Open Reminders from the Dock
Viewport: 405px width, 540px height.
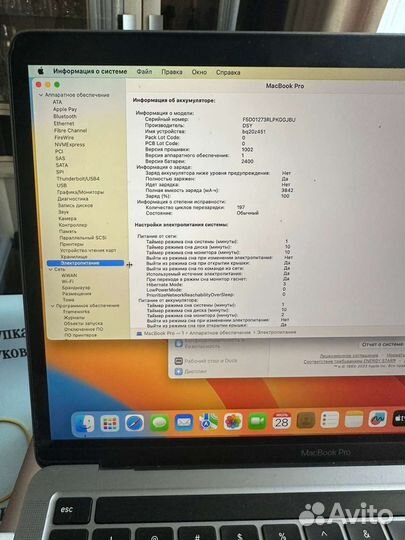pos(329,420)
